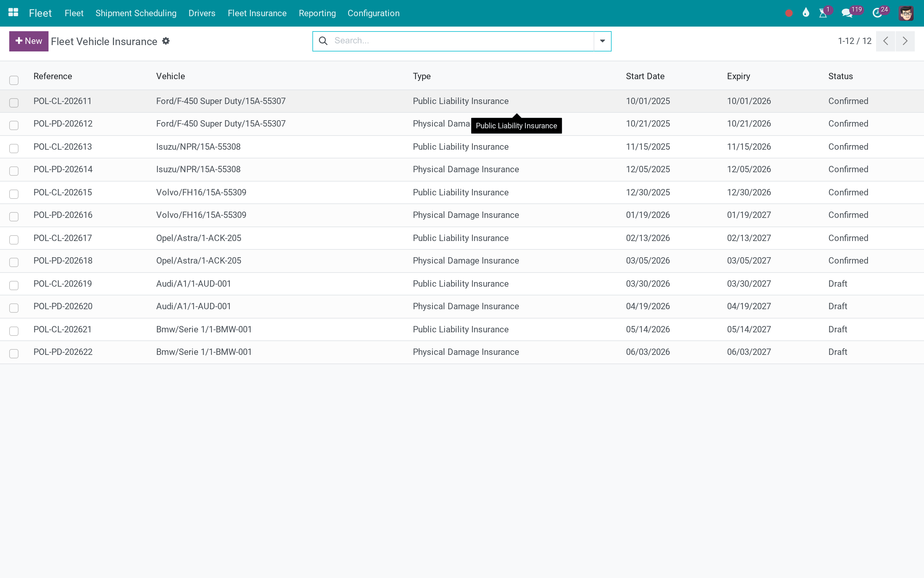Click expiry date 05/14/2027
Screen dimensions: 924x578
tap(749, 329)
